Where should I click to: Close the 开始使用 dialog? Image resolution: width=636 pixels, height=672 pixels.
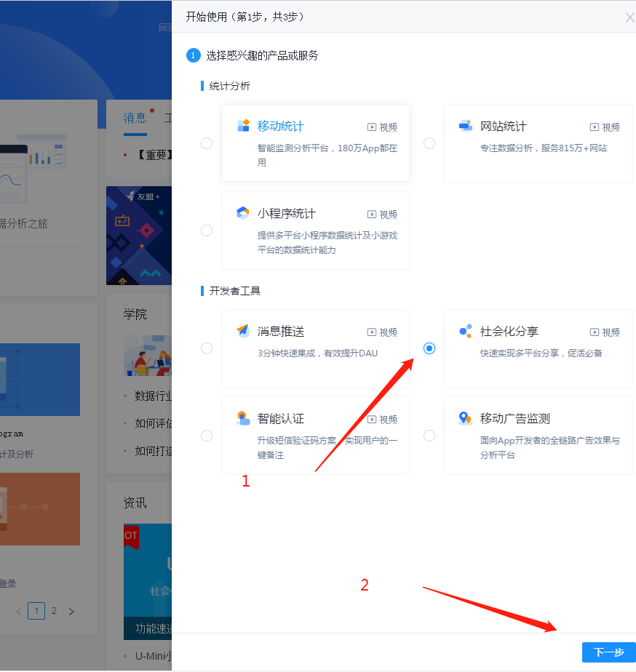pos(629,17)
